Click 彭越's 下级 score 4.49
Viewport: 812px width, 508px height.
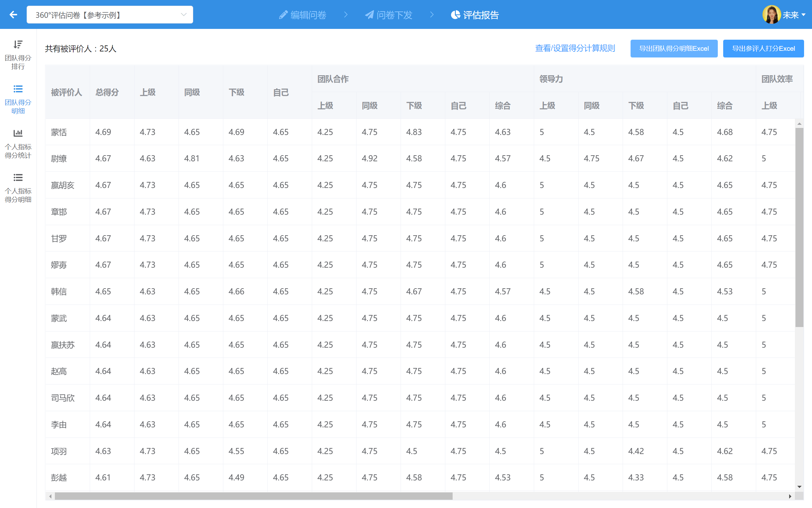pos(236,478)
